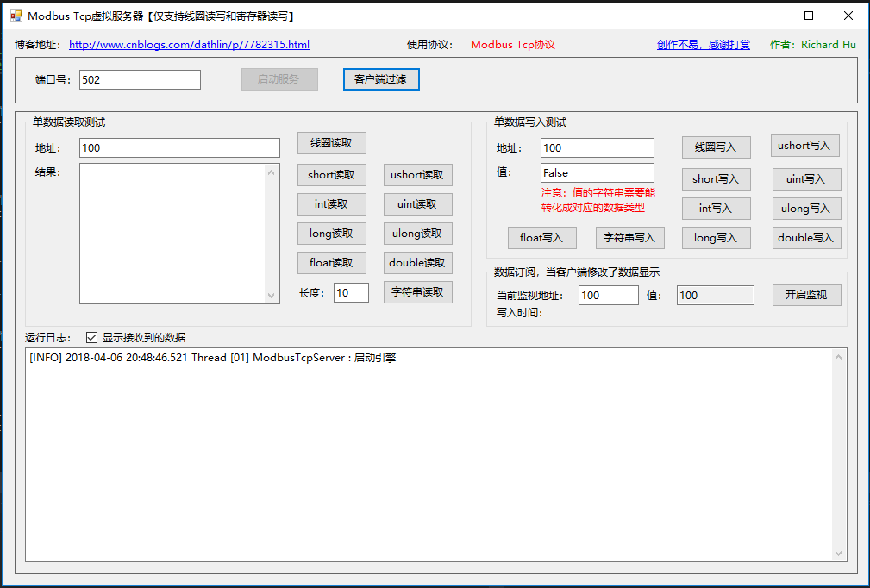Click the uint写入 button
Image resolution: width=870 pixels, height=588 pixels.
coord(807,179)
